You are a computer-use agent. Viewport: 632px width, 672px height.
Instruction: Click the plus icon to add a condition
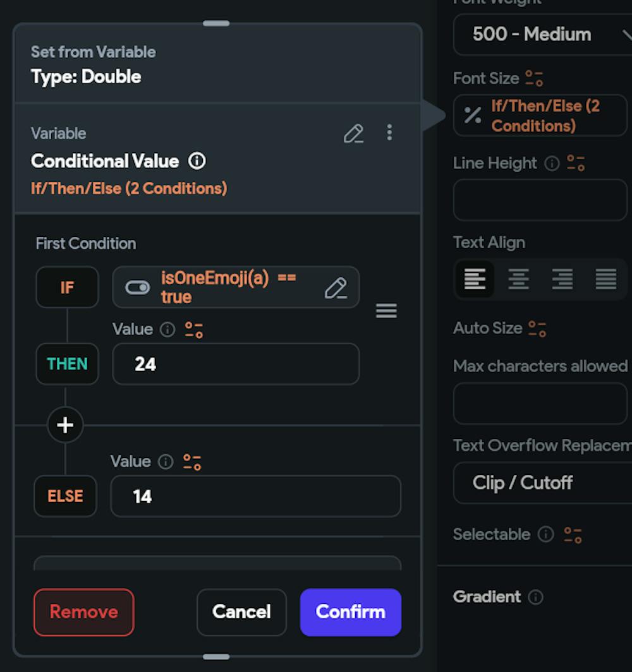tap(65, 425)
